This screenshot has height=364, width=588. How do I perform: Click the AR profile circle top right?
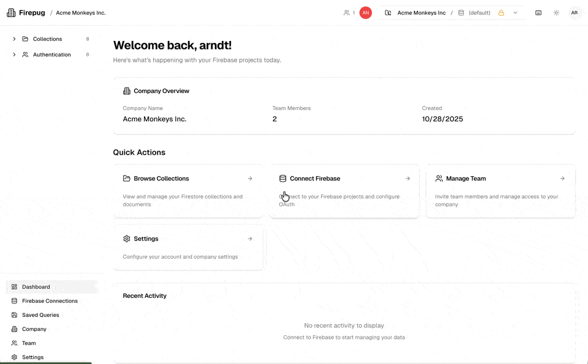pos(575,12)
